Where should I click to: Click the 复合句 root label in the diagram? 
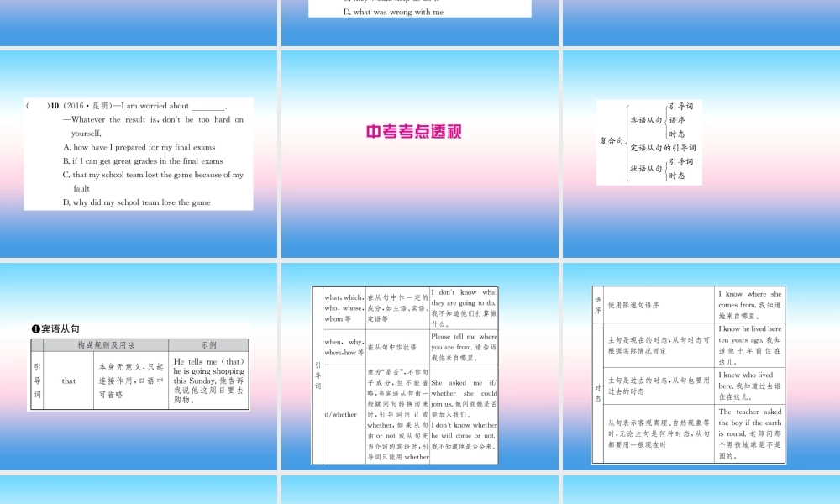612,141
